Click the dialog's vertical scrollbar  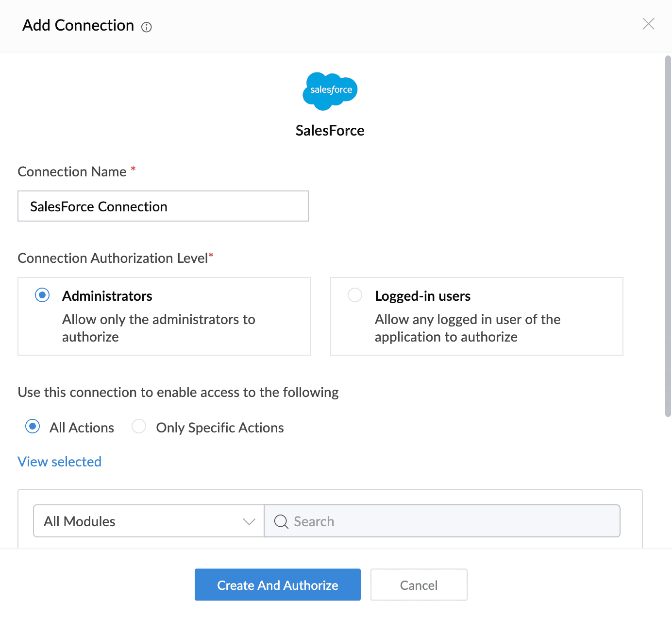[x=668, y=237]
